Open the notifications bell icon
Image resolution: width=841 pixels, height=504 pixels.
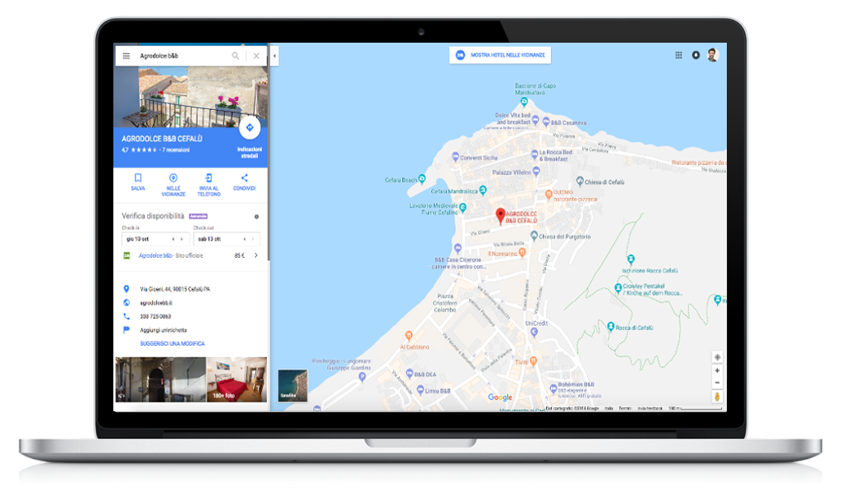pos(696,55)
